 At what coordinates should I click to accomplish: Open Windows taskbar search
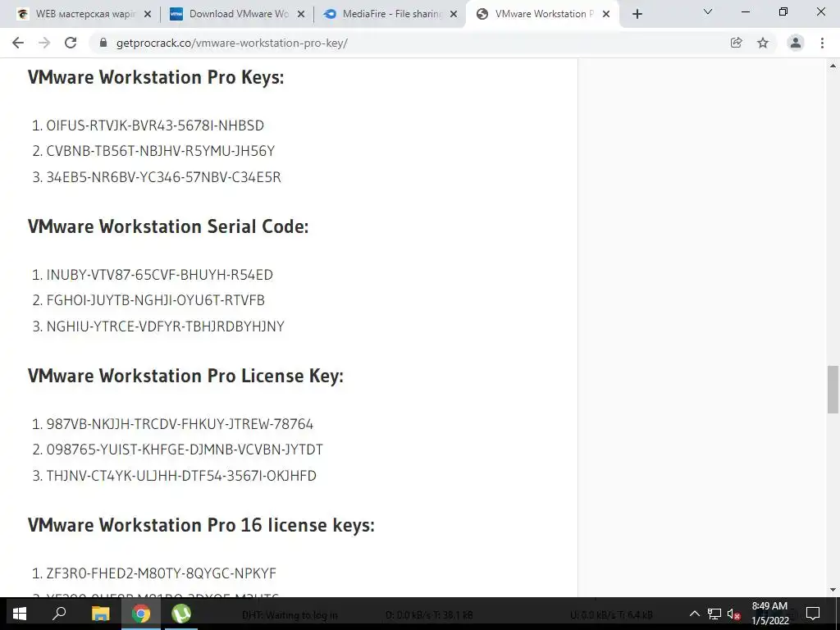point(59,614)
